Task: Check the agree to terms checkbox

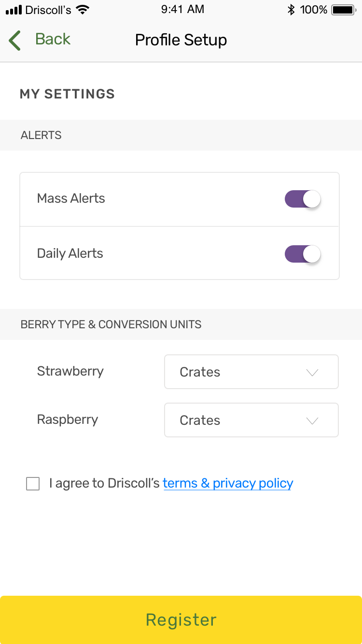Action: [x=33, y=484]
